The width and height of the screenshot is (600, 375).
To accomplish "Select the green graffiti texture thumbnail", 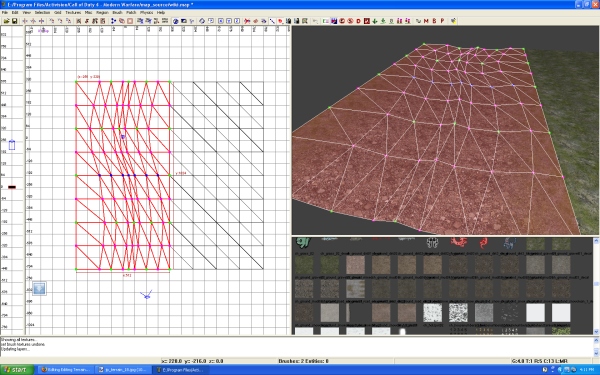I will click(x=303, y=243).
